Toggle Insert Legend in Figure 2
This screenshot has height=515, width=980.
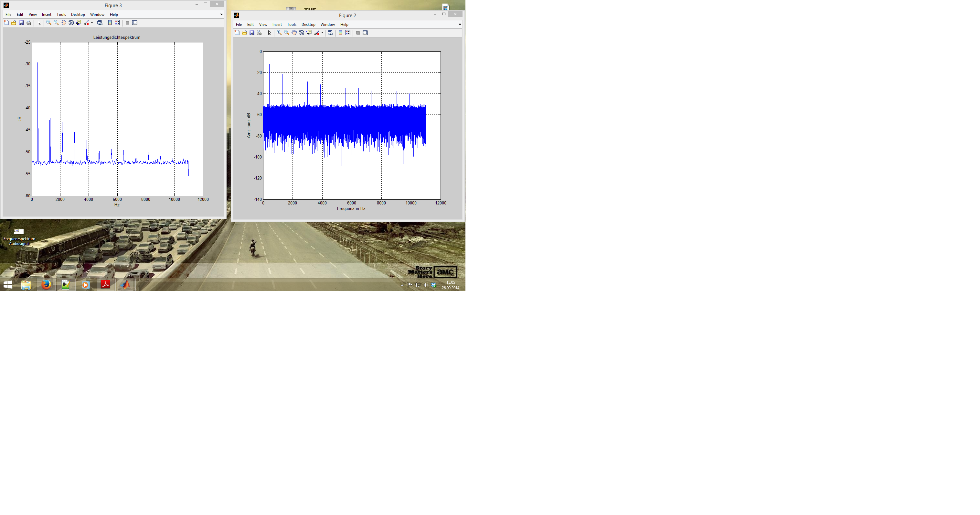[348, 33]
